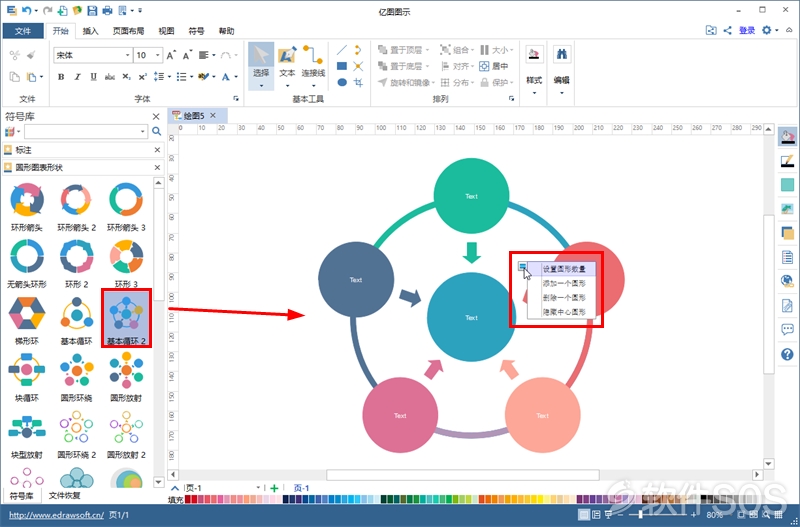This screenshot has width=800, height=527.
Task: Click the Undo icon in quick access toolbar
Action: pyautogui.click(x=27, y=10)
